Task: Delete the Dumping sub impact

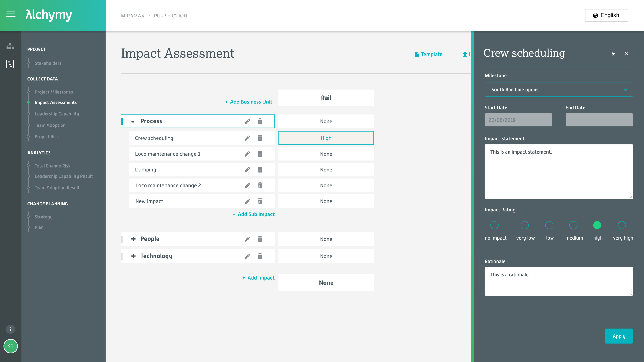Action: tap(260, 170)
